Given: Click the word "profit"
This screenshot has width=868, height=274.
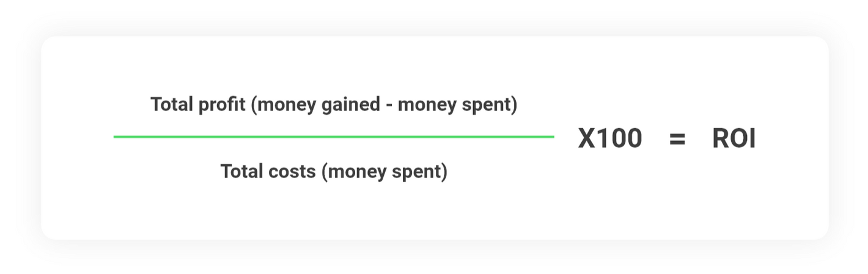Looking at the screenshot, I should coord(221,105).
